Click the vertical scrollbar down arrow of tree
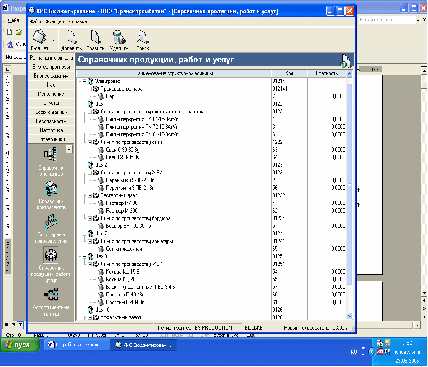 coord(349,316)
